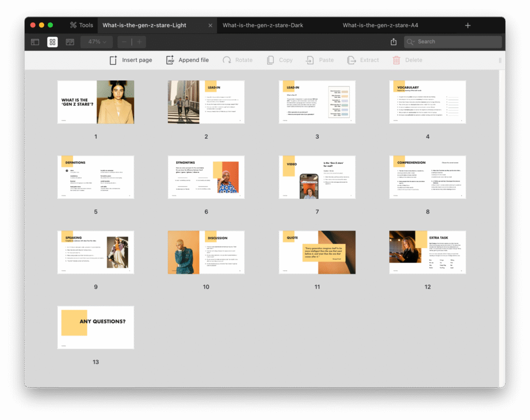Screen dimensions: 530x420
Task: Click the Copy icon in toolbar
Action: coord(270,60)
